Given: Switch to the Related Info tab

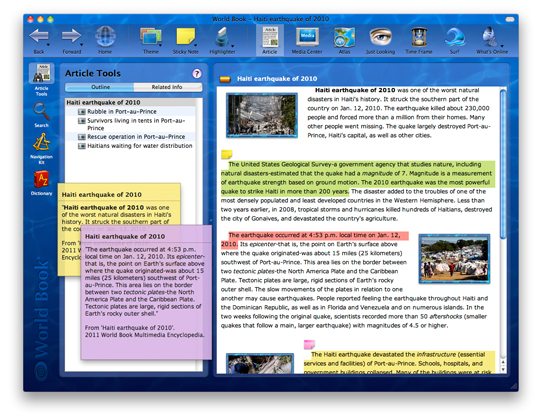Looking at the screenshot, I should [167, 87].
